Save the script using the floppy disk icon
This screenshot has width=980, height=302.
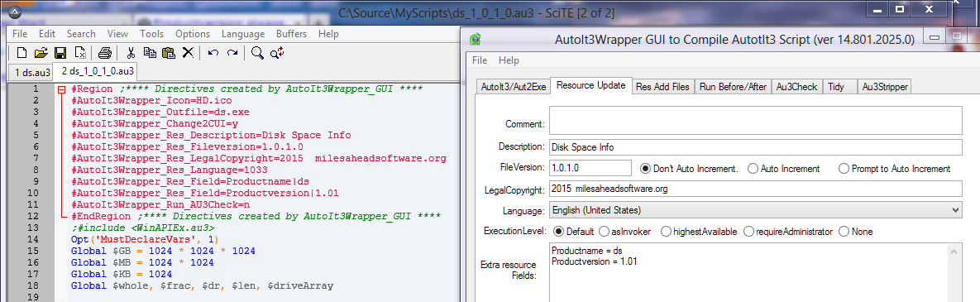pyautogui.click(x=60, y=53)
